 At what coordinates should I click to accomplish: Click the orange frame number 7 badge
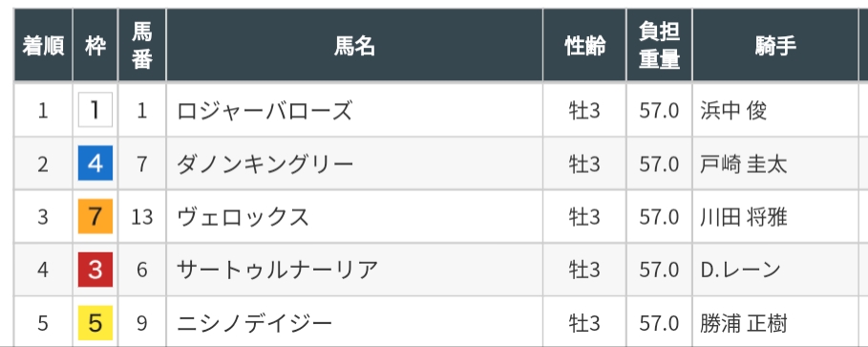pos(95,216)
